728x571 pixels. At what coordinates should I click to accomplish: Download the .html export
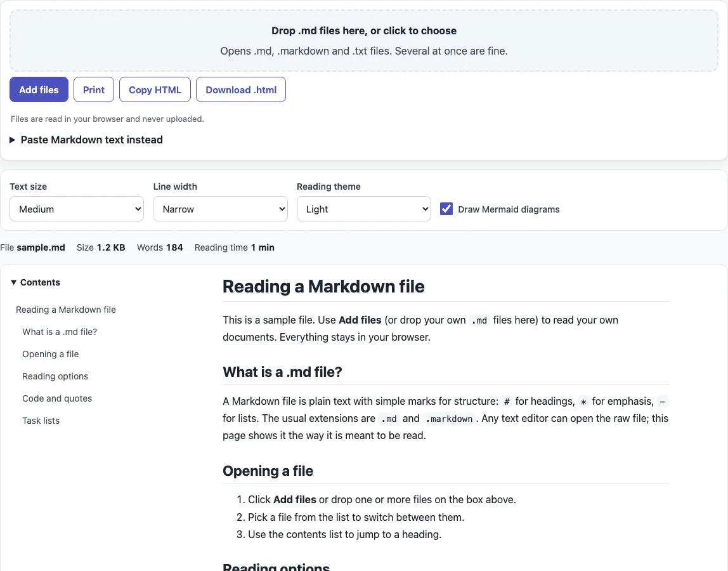tap(241, 89)
